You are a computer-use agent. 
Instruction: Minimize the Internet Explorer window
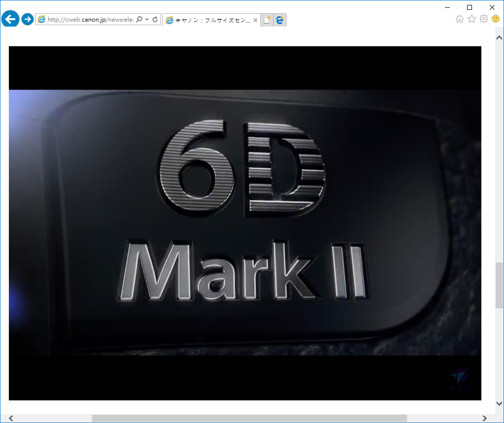[x=447, y=7]
